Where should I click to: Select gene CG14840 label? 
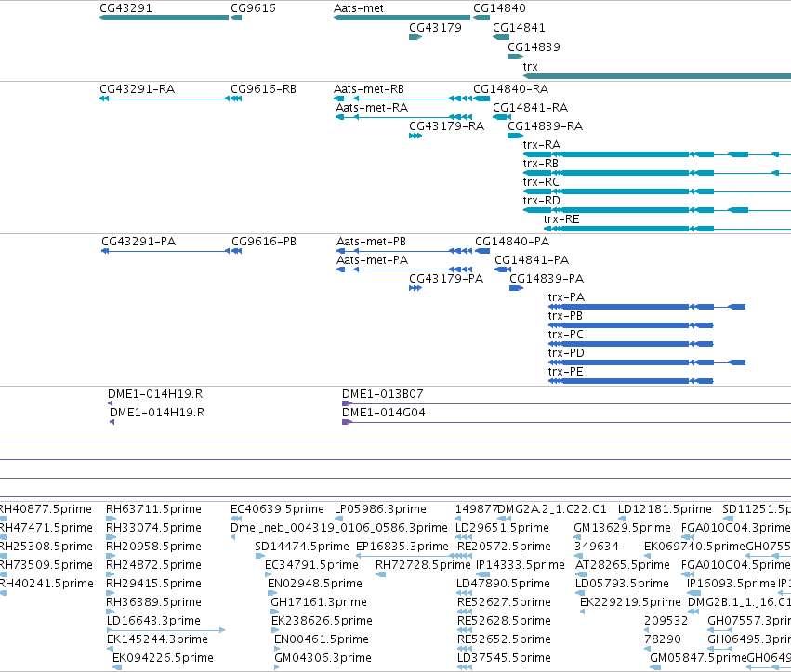point(499,8)
